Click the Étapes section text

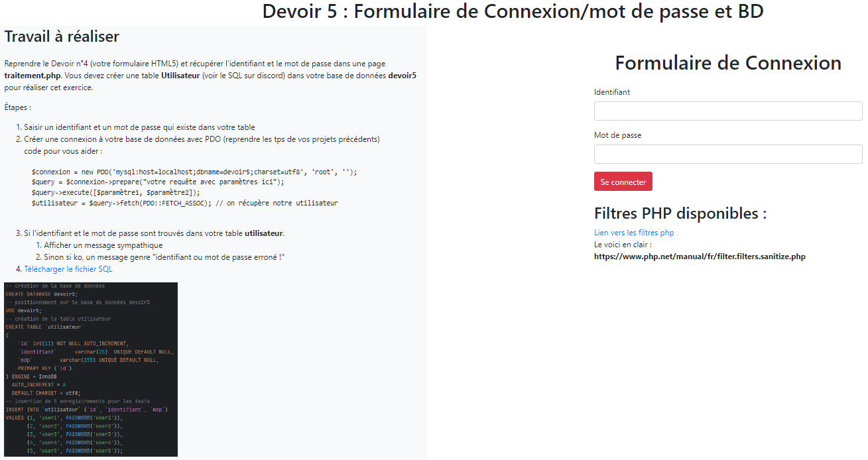(17, 107)
